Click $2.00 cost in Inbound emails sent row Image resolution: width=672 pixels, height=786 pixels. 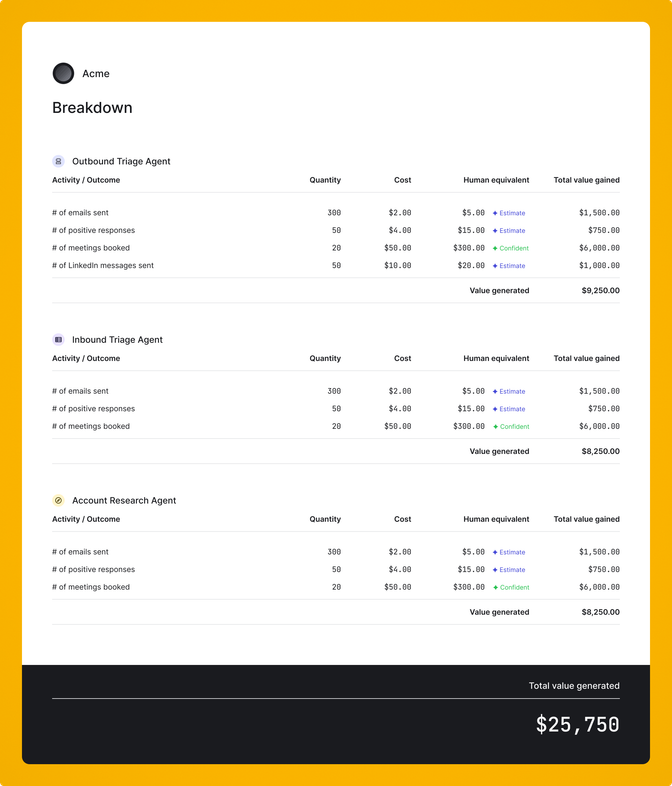pos(400,391)
